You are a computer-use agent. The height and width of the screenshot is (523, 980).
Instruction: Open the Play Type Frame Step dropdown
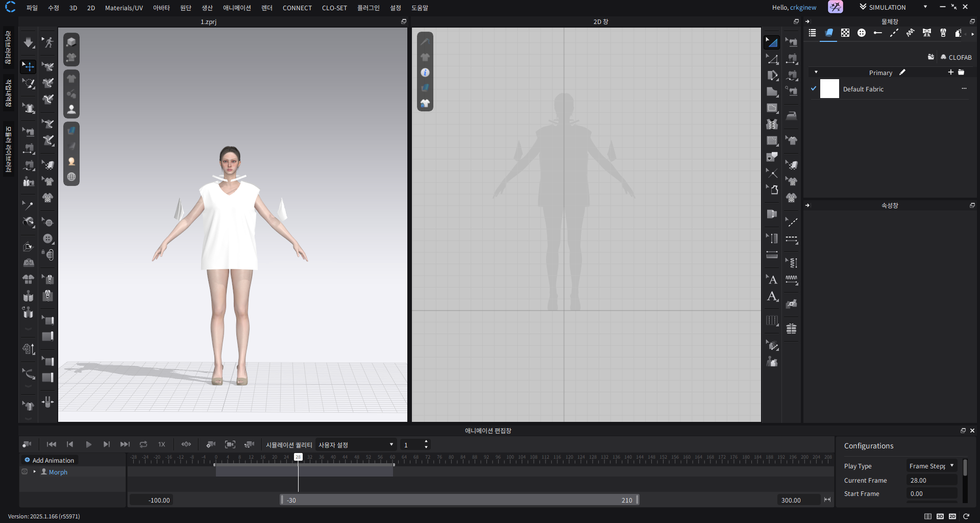[x=931, y=466]
